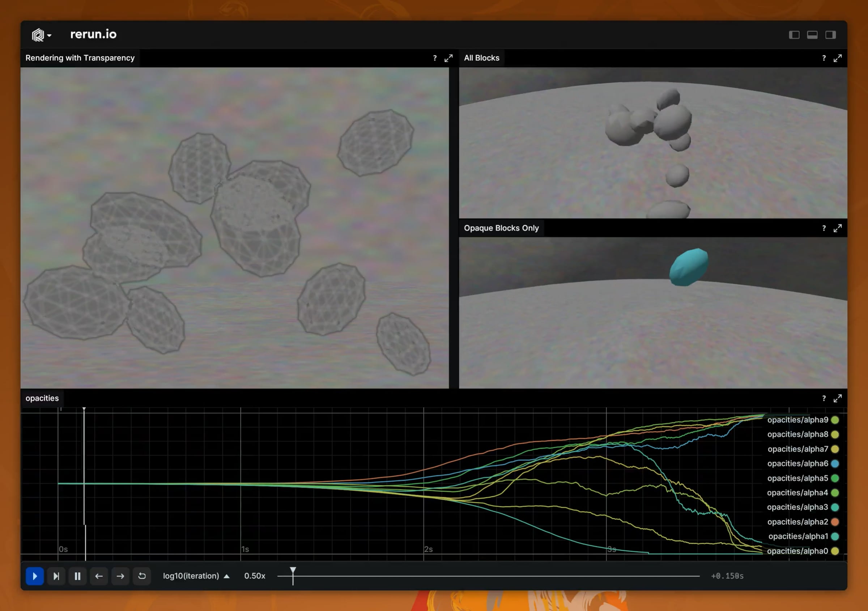
Task: Select the Rendering with Transparency tab
Action: click(x=80, y=58)
